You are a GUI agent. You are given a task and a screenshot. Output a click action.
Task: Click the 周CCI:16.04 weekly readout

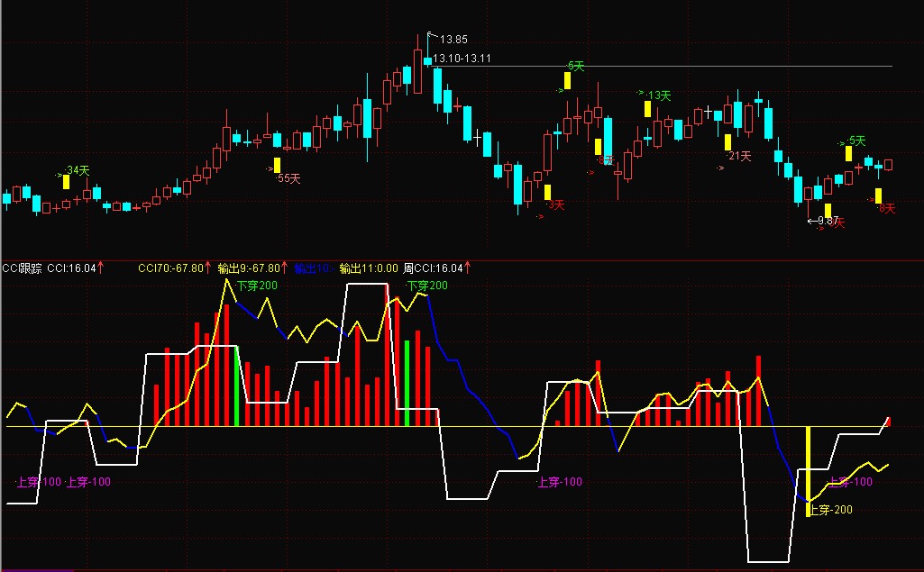(x=433, y=268)
